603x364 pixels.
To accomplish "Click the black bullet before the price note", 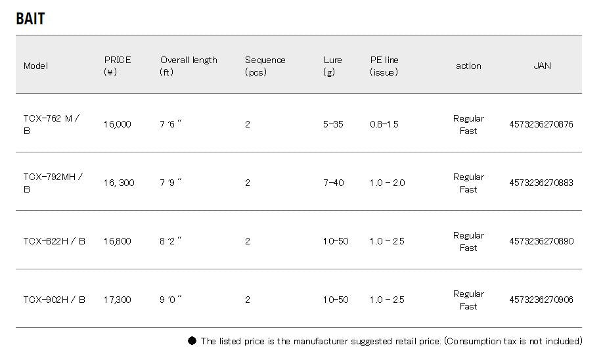I will point(192,341).
